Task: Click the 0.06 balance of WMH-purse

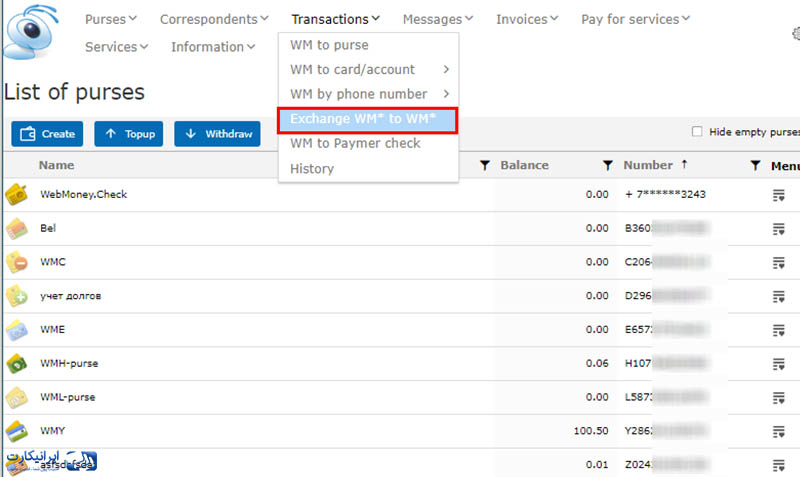Action: tap(597, 363)
